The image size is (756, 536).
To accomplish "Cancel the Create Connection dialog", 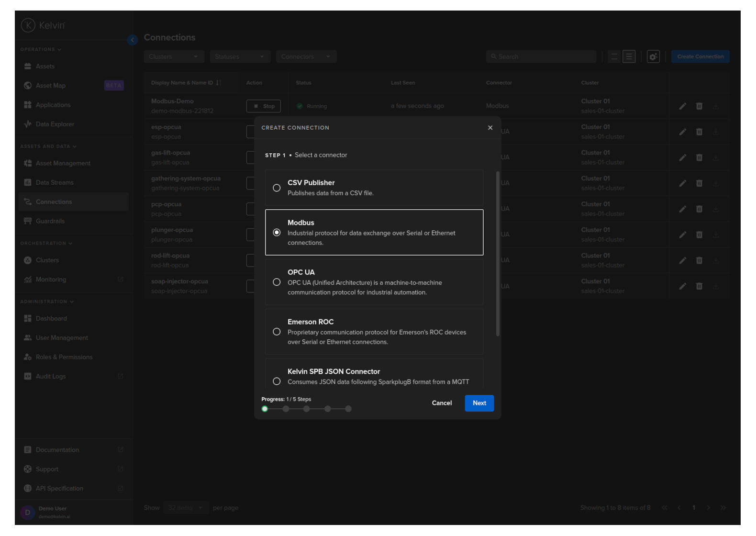I will click(x=442, y=403).
